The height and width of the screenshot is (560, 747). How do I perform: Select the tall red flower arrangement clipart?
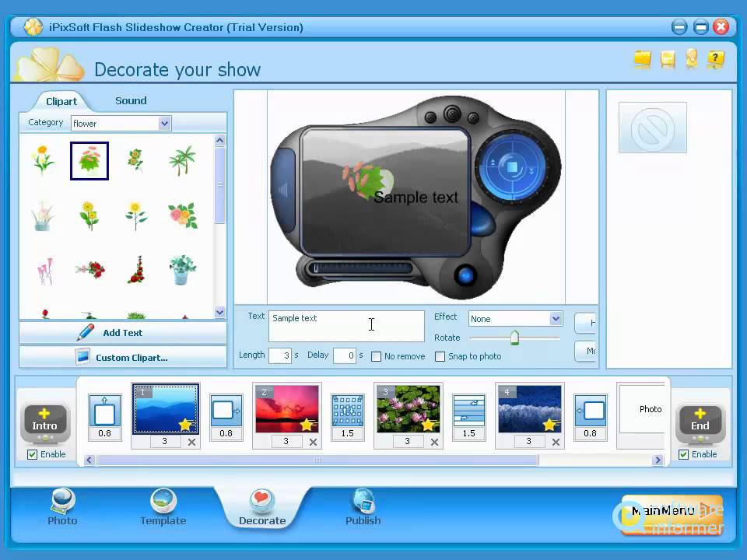pos(137,270)
